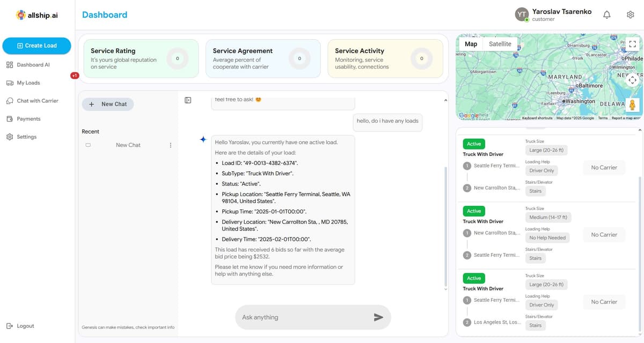
Task: Start a New Chat conversation
Action: 108,104
